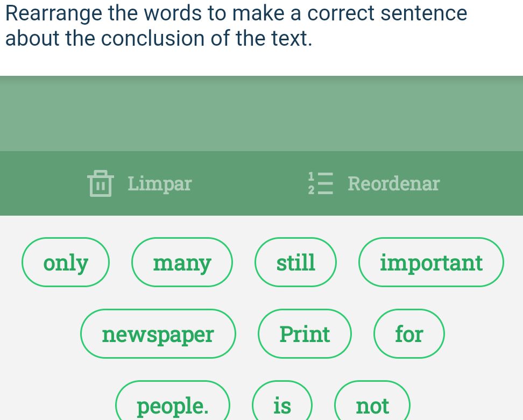Select the word chip 'Print'

(305, 333)
